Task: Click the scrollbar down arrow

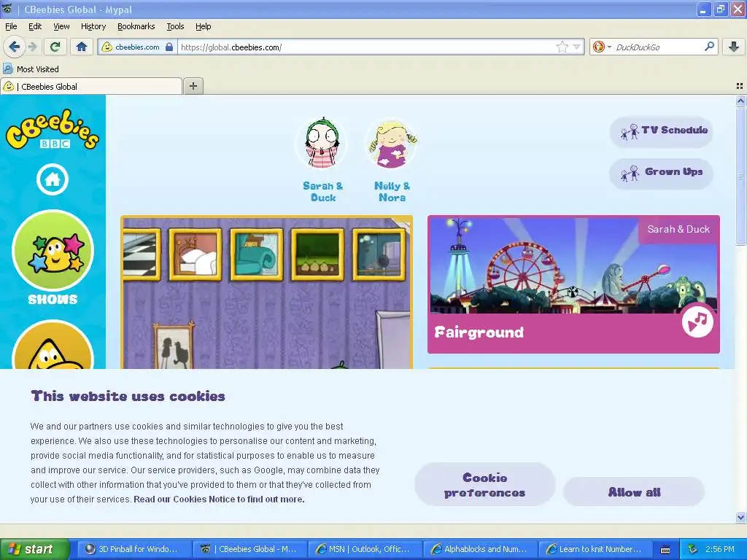Action: point(740,517)
